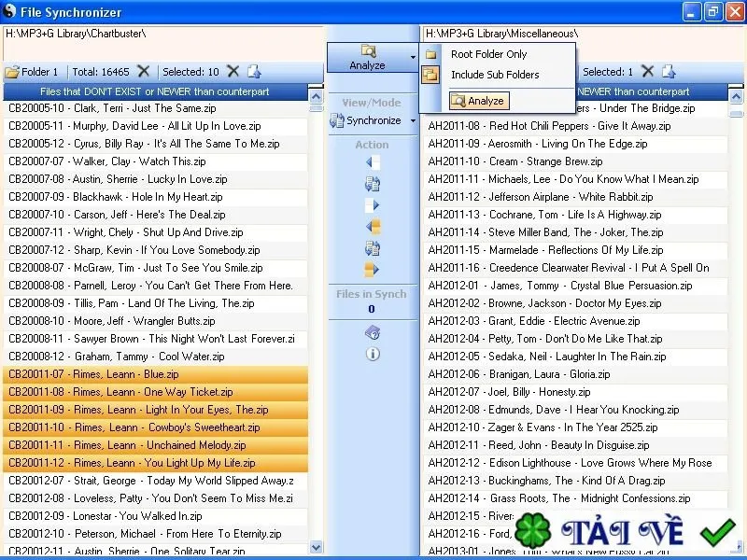Click the orange copy-selected-to-left arrow icon
The width and height of the screenshot is (747, 560).
(373, 226)
